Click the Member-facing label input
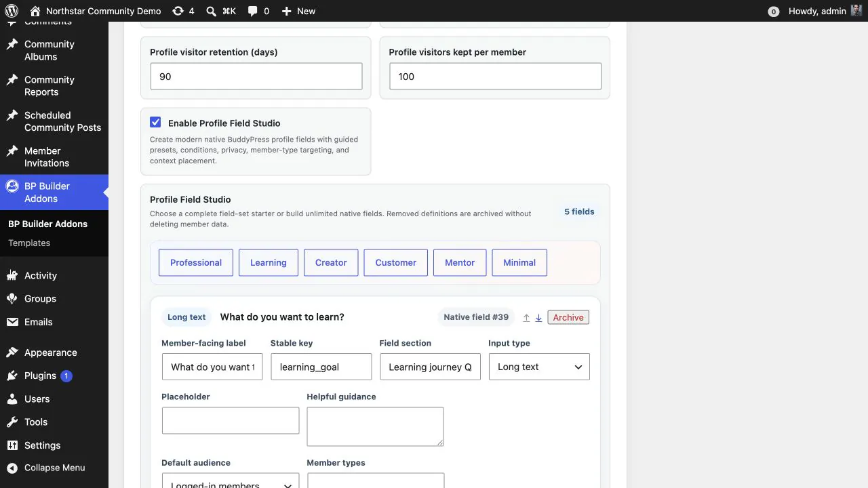 click(212, 367)
